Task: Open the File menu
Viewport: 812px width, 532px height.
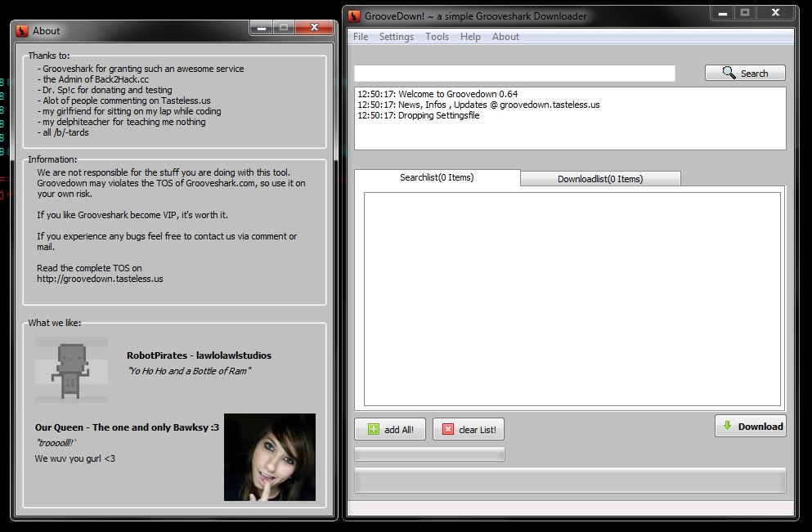Action: [361, 37]
